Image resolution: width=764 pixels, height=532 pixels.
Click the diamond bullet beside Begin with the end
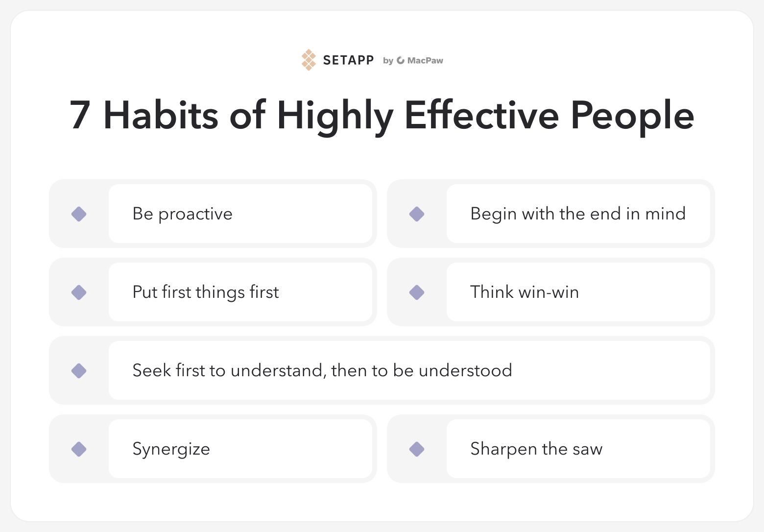417,214
